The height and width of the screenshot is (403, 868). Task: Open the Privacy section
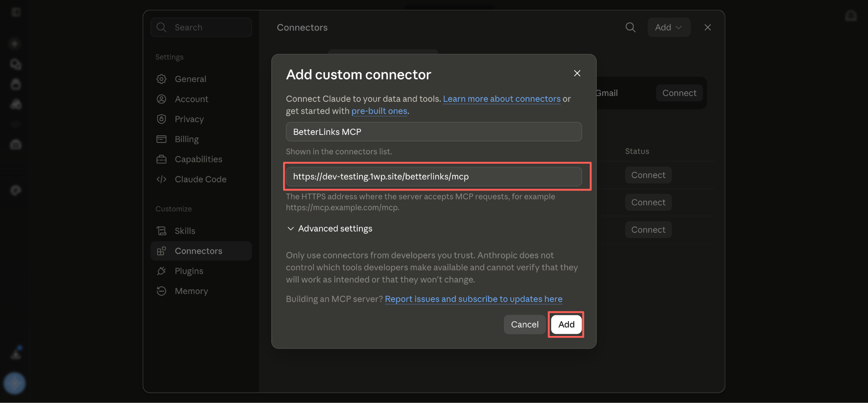pyautogui.click(x=201, y=119)
